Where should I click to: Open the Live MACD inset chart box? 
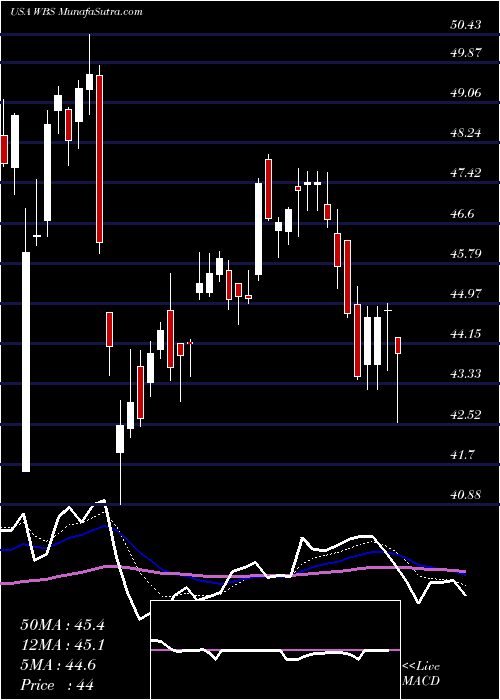tap(275, 650)
